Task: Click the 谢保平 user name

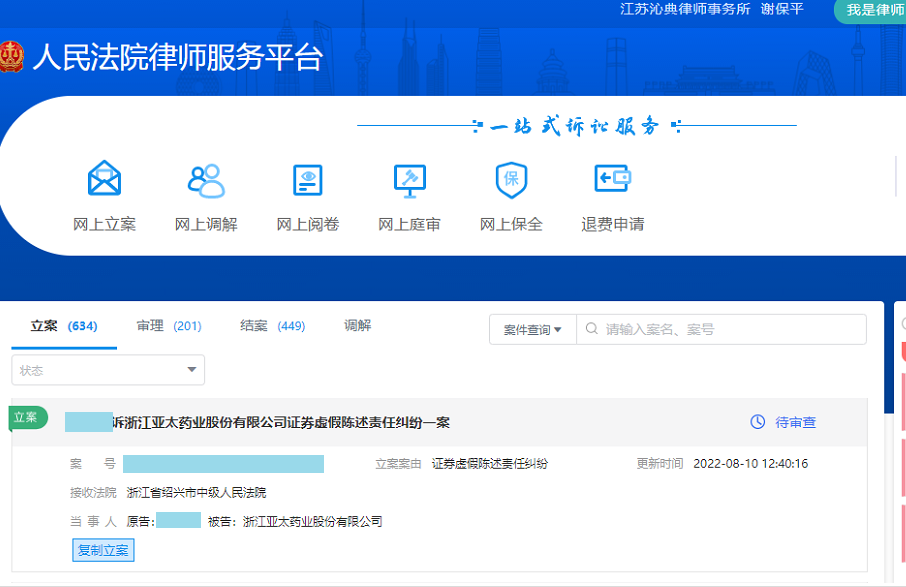Action: pos(781,9)
